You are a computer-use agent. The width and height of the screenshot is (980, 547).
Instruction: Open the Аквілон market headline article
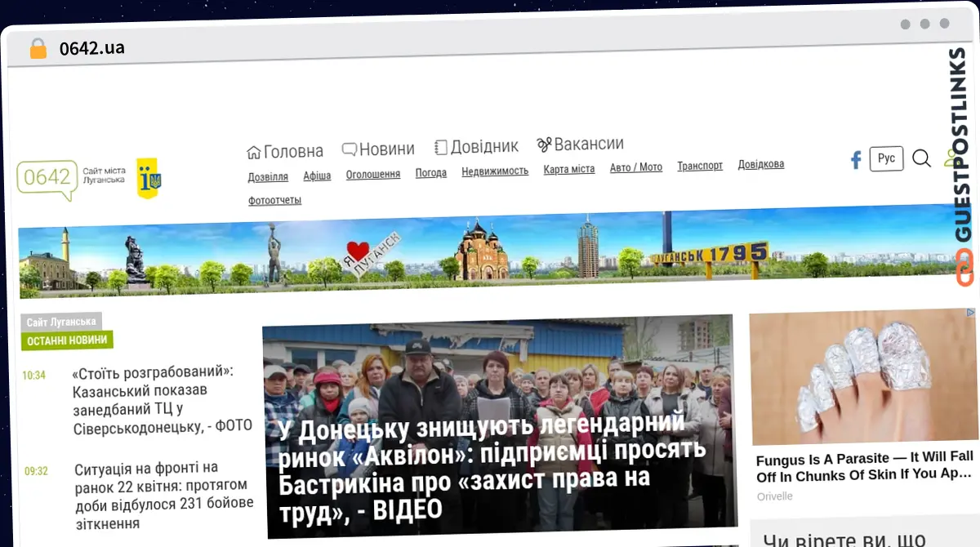tap(492, 469)
